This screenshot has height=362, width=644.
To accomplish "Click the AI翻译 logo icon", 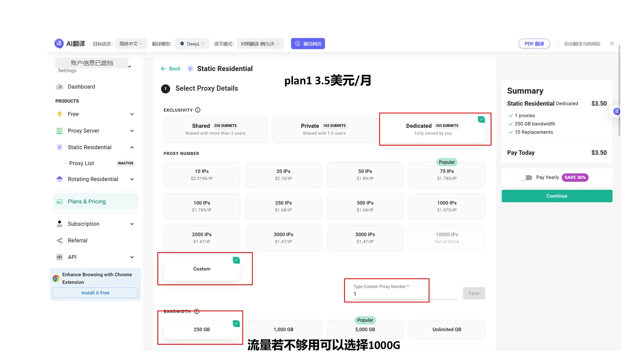I will (59, 43).
